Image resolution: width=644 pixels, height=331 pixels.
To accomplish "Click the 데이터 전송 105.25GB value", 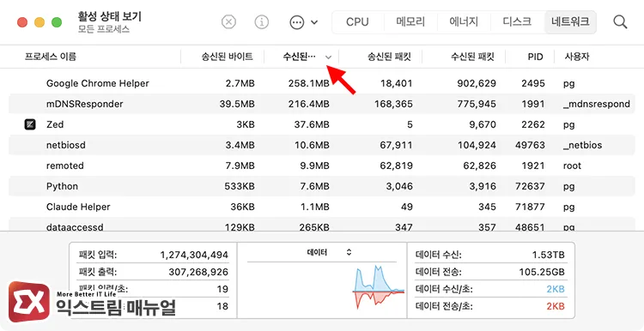I will (541, 272).
